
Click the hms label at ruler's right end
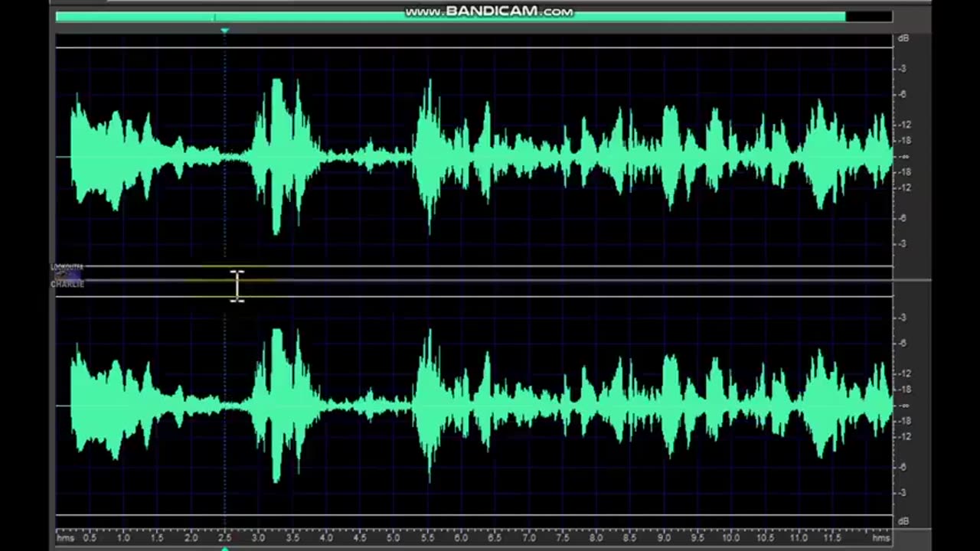pos(881,538)
